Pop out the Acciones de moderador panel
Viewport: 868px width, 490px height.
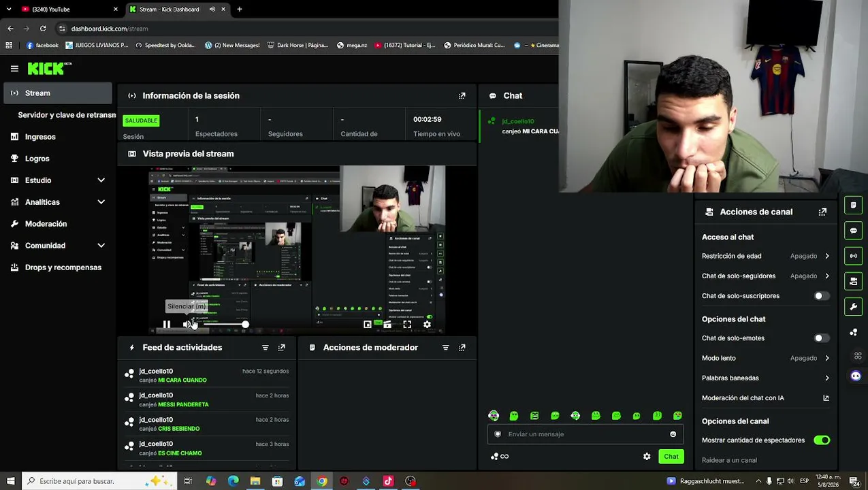click(x=462, y=348)
